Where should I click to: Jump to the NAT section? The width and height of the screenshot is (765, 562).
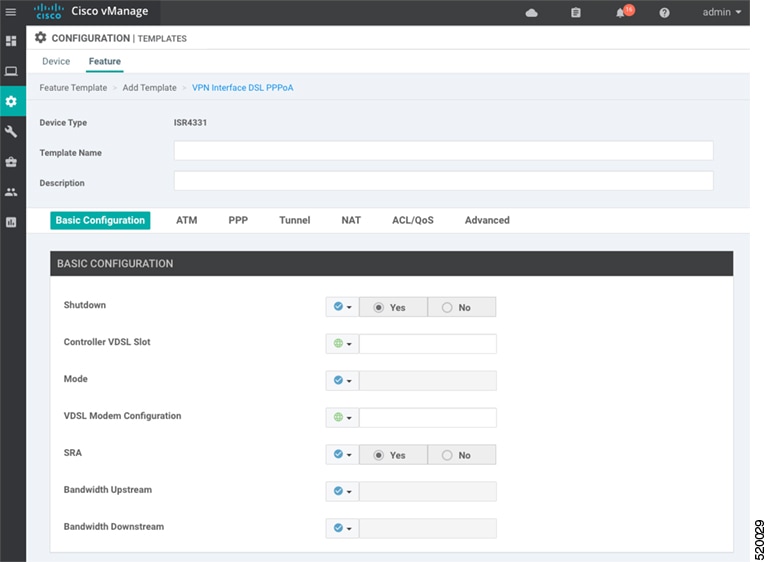click(351, 220)
